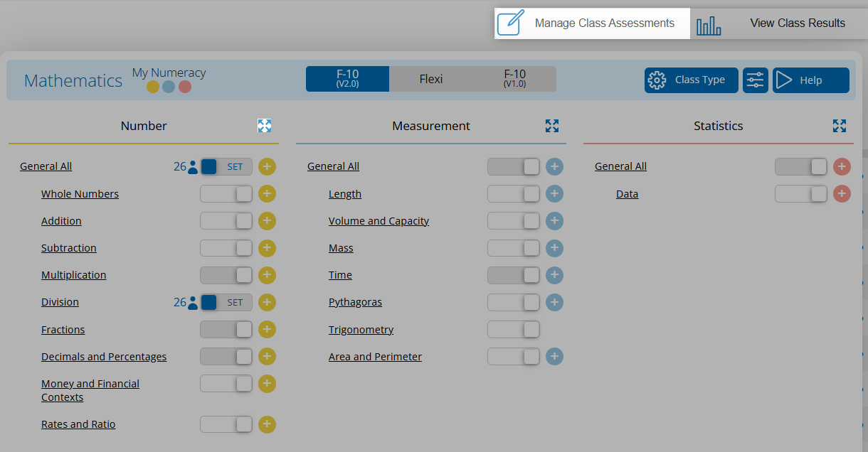
Task: Click the student count icon beside Number General All
Action: pos(193,167)
